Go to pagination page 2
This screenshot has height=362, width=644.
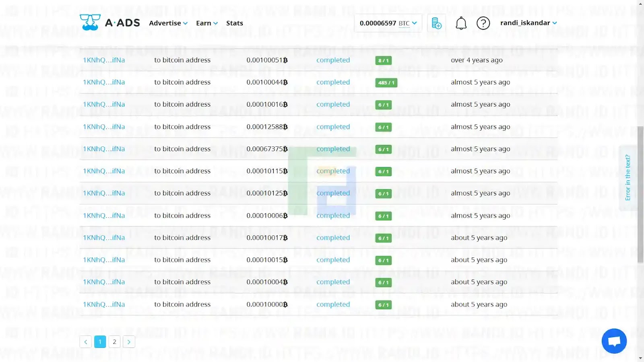click(x=114, y=342)
